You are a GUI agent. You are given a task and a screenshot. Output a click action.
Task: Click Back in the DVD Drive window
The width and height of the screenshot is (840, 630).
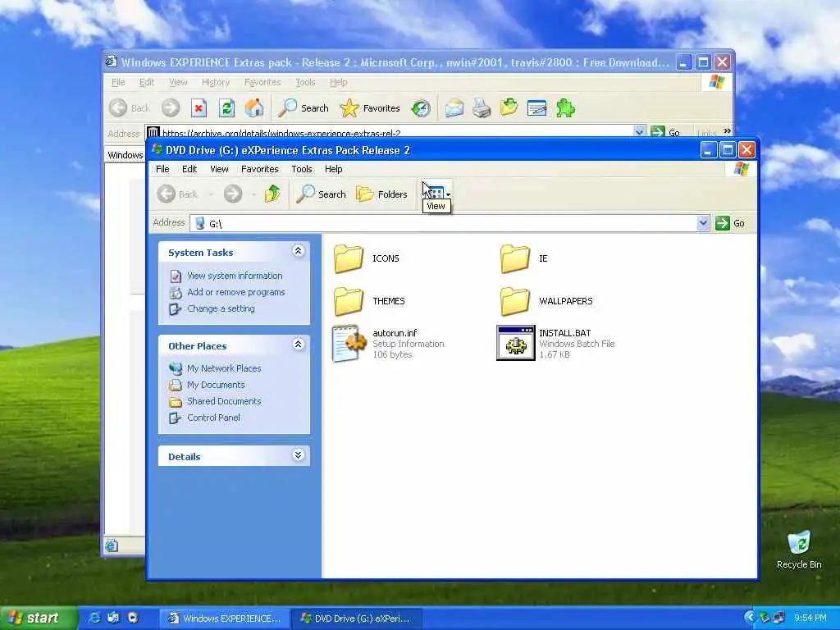(x=178, y=194)
